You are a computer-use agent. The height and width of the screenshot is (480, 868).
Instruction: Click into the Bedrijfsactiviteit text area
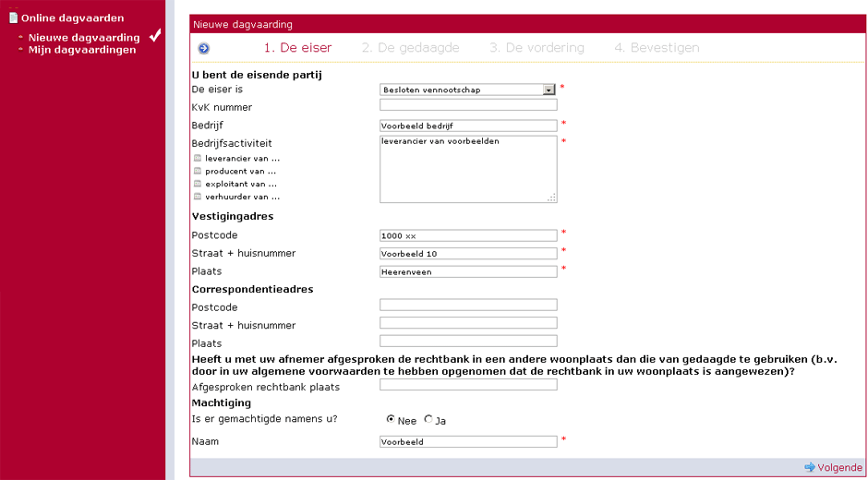coord(468,170)
